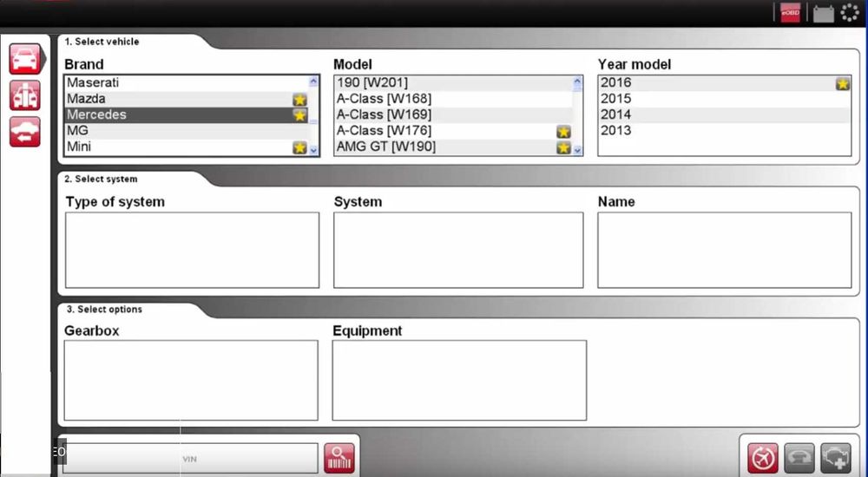Click the empty Name list box
The height and width of the screenshot is (477, 868).
[725, 250]
